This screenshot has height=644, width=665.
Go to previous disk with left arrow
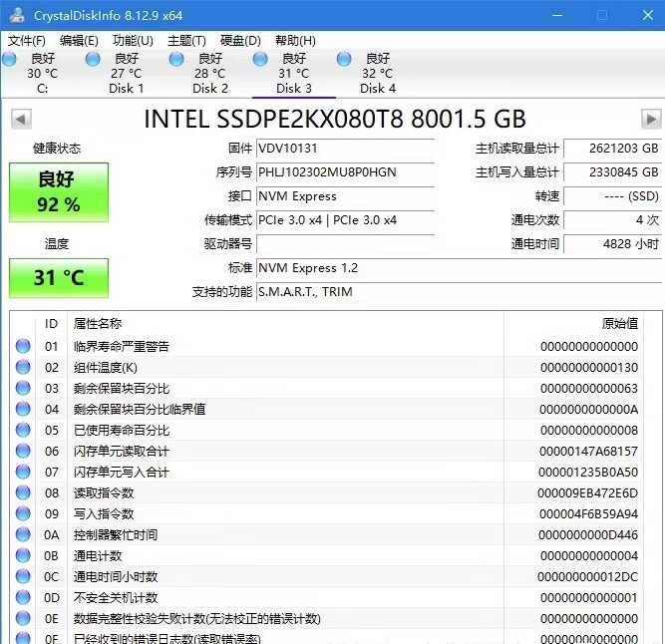[21, 119]
